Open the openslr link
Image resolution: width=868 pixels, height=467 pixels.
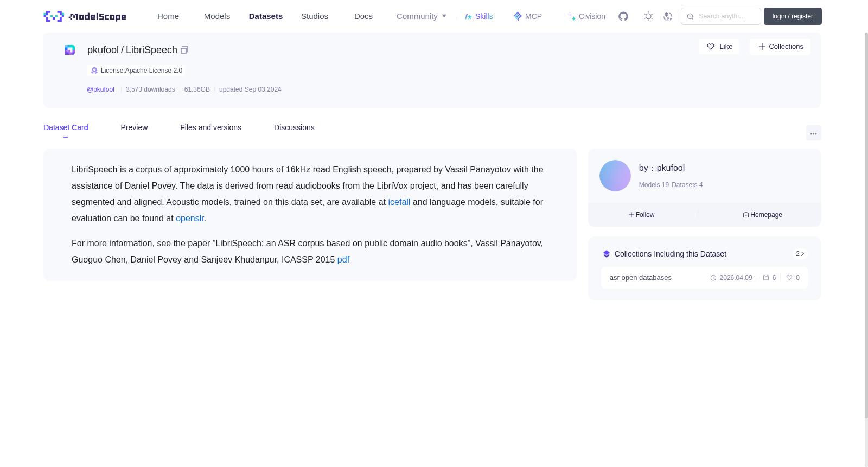pyautogui.click(x=190, y=218)
